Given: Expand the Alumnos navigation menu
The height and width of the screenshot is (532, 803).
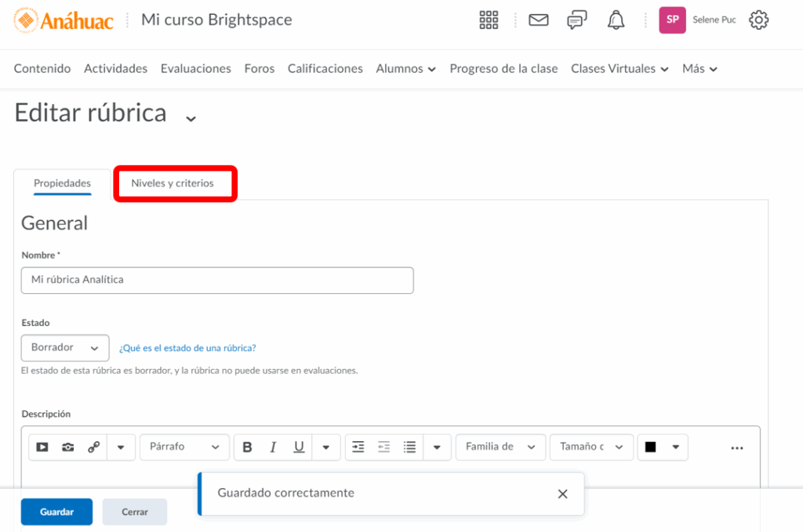Looking at the screenshot, I should tap(405, 69).
